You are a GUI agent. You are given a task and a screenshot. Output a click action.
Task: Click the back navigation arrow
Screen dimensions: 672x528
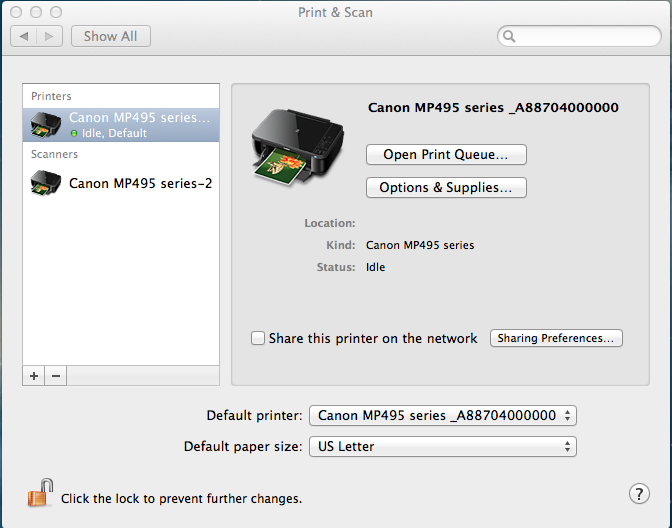(x=24, y=36)
